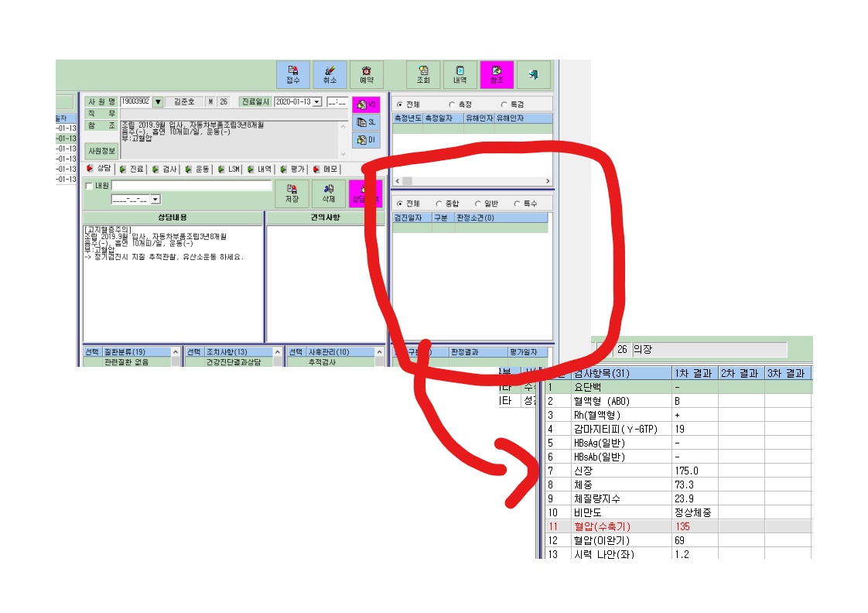Open the 예약 alarm clock icon
Image resolution: width=868 pixels, height=613 pixels.
click(367, 74)
